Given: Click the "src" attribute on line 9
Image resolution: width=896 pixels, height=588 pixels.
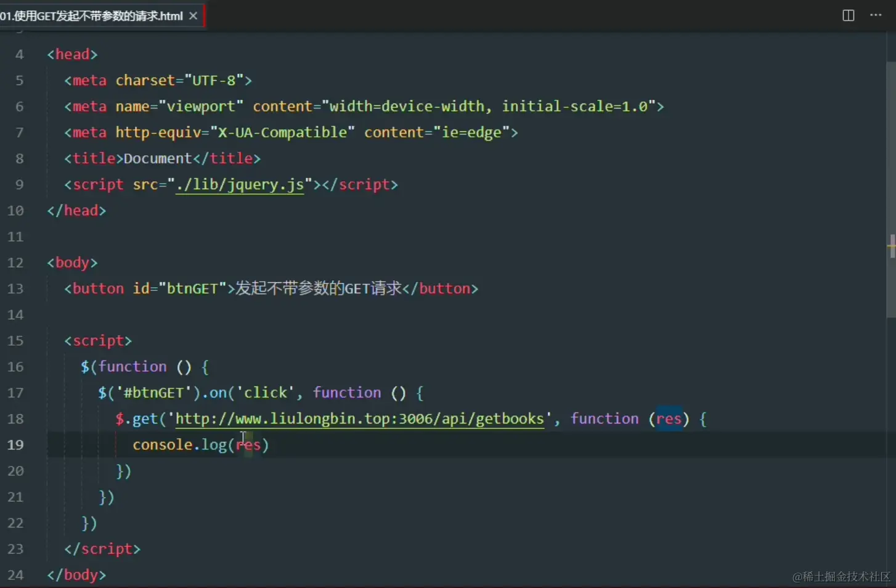Looking at the screenshot, I should click(145, 185).
